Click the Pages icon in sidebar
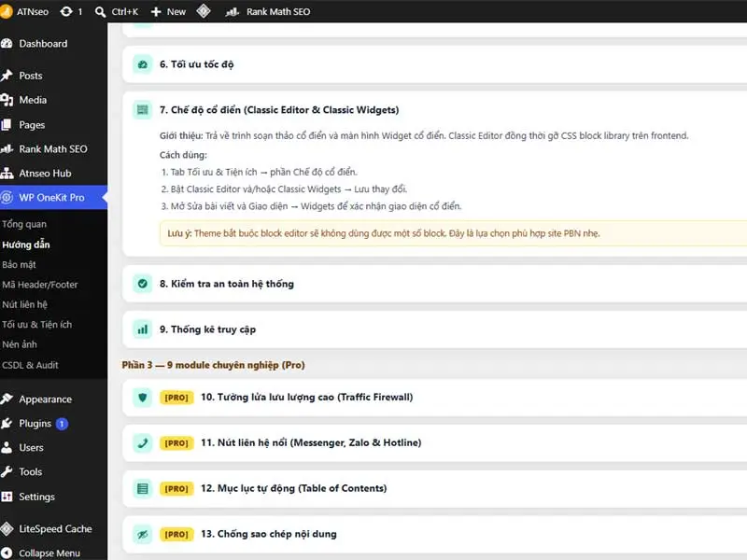This screenshot has height=560, width=747. pos(7,125)
